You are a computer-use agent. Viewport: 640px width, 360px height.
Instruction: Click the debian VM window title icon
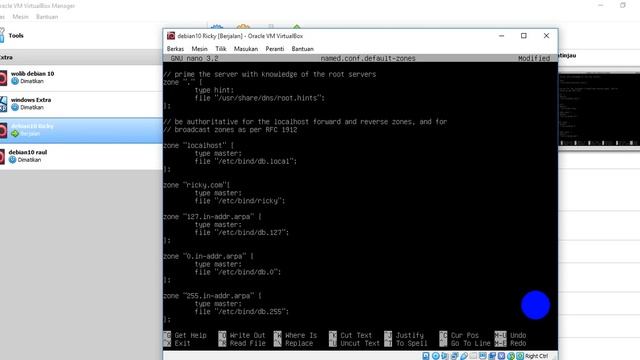[171, 36]
